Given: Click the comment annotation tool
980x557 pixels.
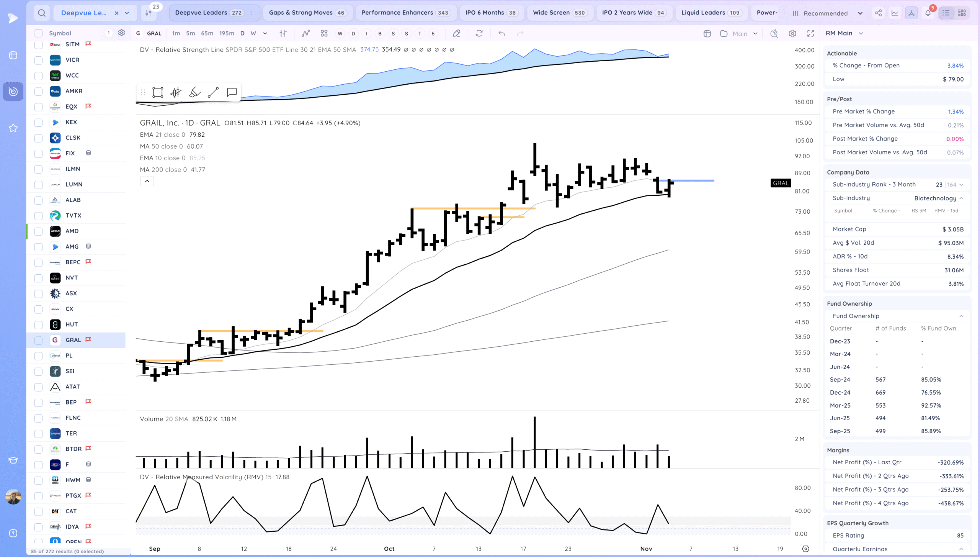Looking at the screenshot, I should pos(232,92).
